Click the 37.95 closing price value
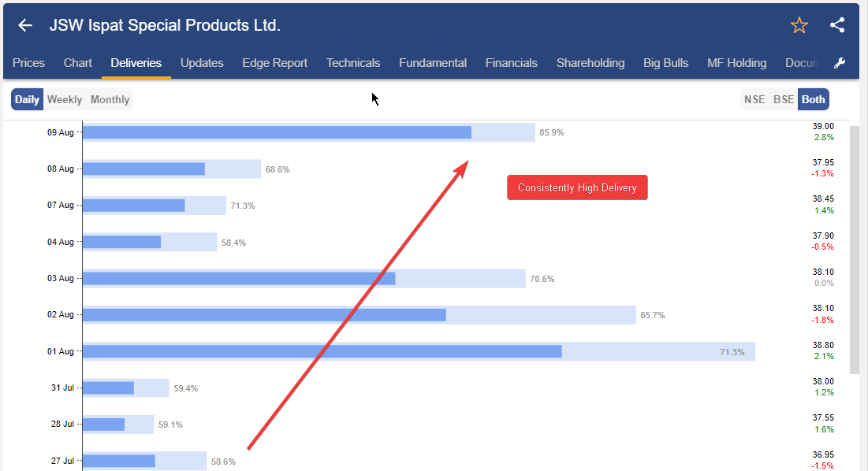This screenshot has height=471, width=868. 823,162
